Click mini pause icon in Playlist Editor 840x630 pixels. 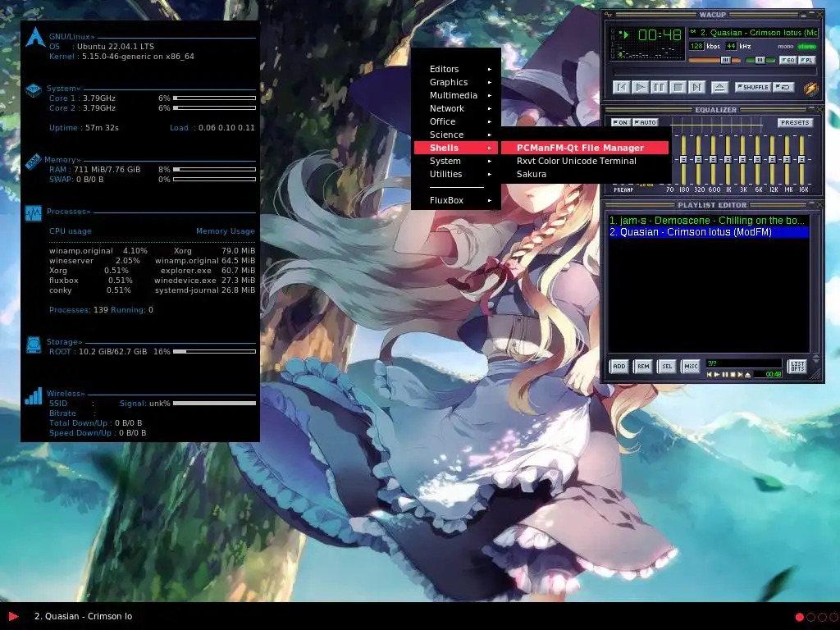[x=725, y=374]
